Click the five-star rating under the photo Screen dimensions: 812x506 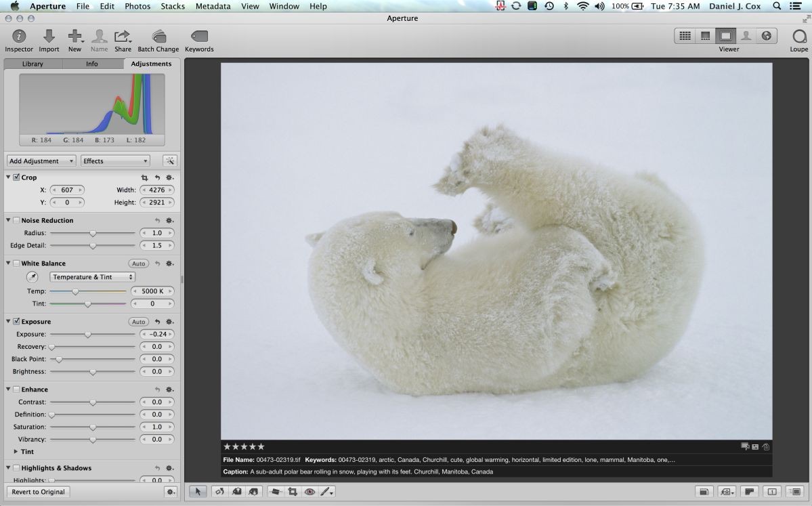244,446
